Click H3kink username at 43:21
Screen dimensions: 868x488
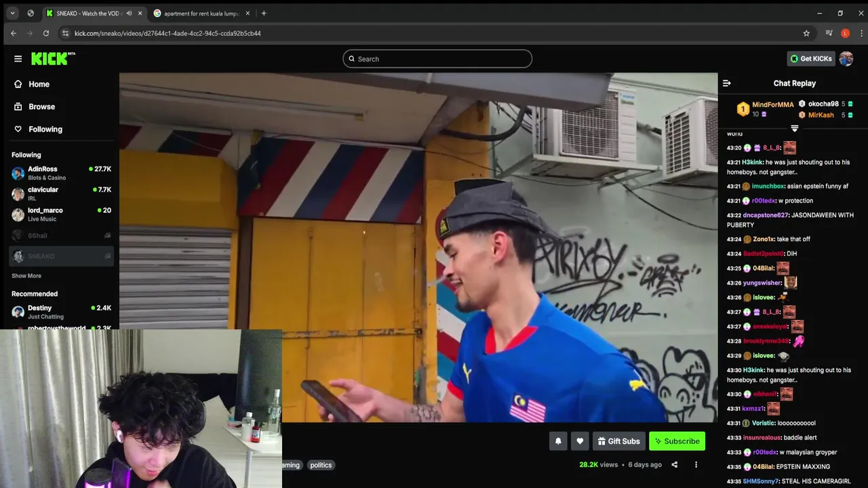752,163
